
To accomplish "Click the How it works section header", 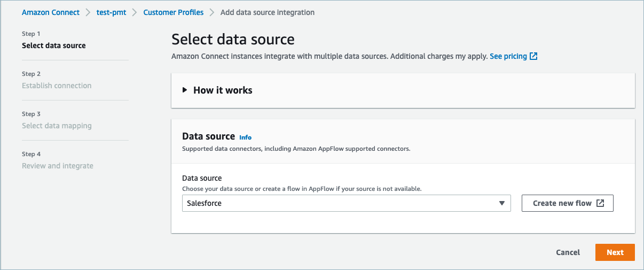I will pyautogui.click(x=223, y=90).
